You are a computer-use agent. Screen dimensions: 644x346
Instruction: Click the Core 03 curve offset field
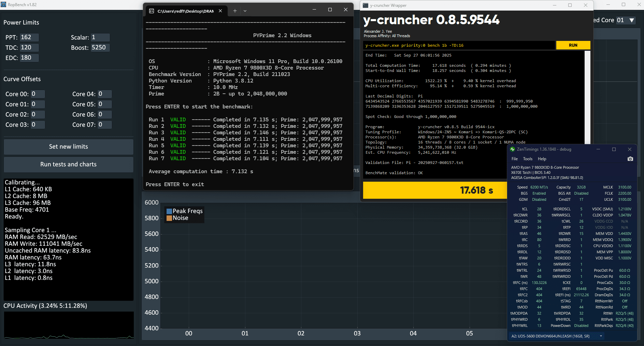click(38, 124)
